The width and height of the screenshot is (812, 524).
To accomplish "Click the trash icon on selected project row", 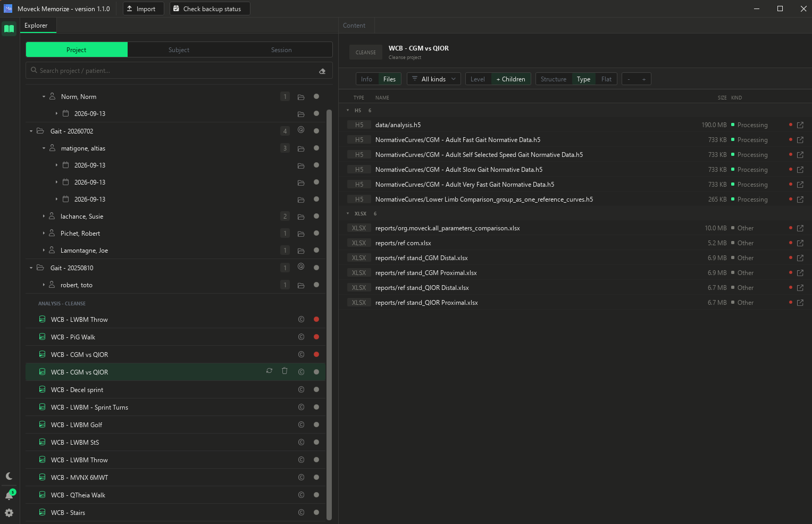I will [284, 371].
